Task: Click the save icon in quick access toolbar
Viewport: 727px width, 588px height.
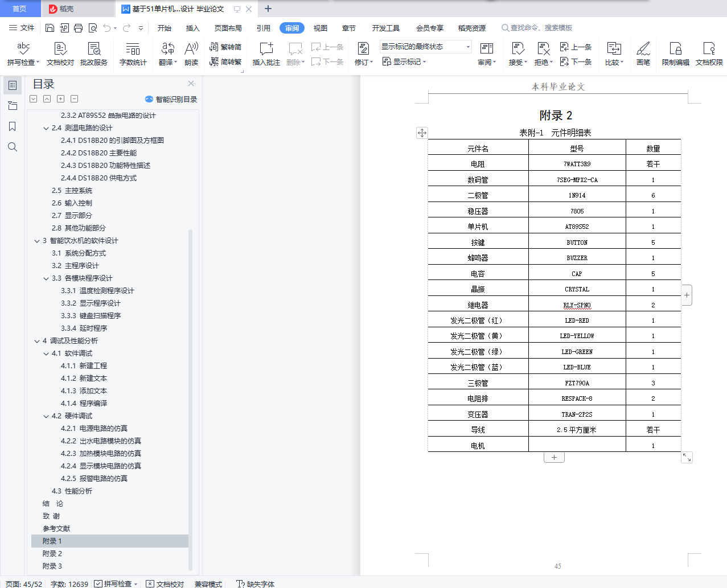Action: point(50,28)
